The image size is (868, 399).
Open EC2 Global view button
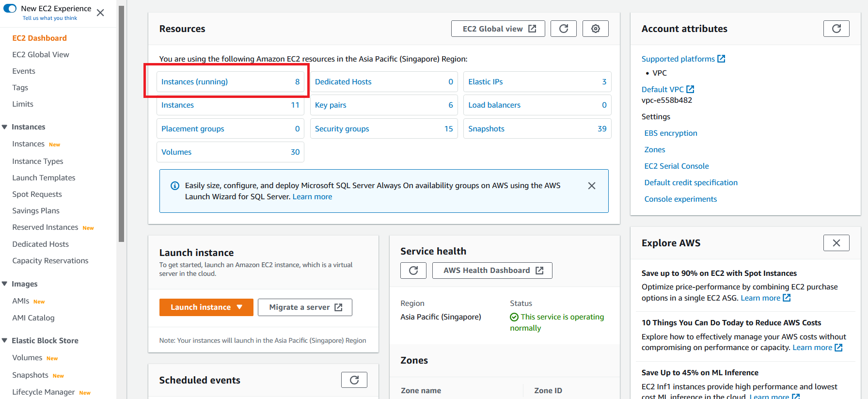(498, 29)
